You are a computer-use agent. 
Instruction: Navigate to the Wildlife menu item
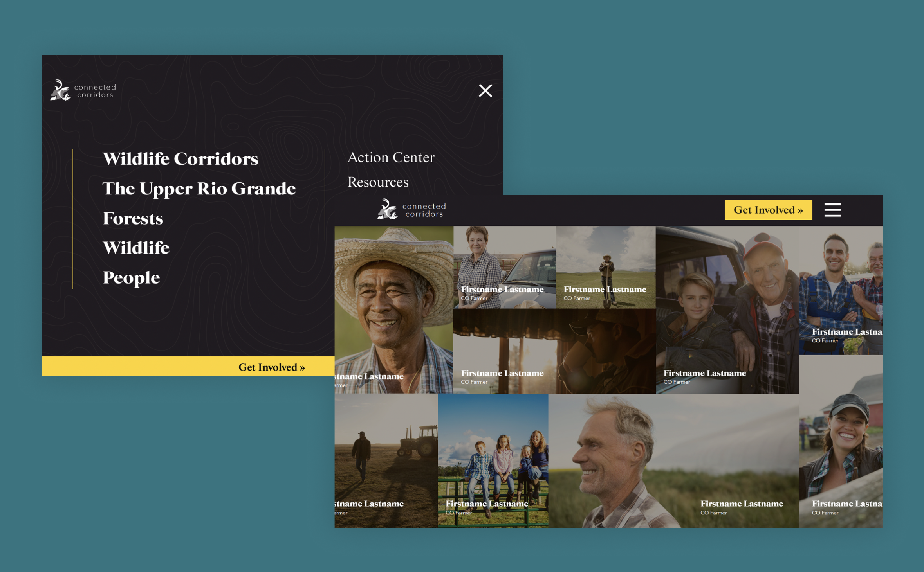click(x=136, y=248)
